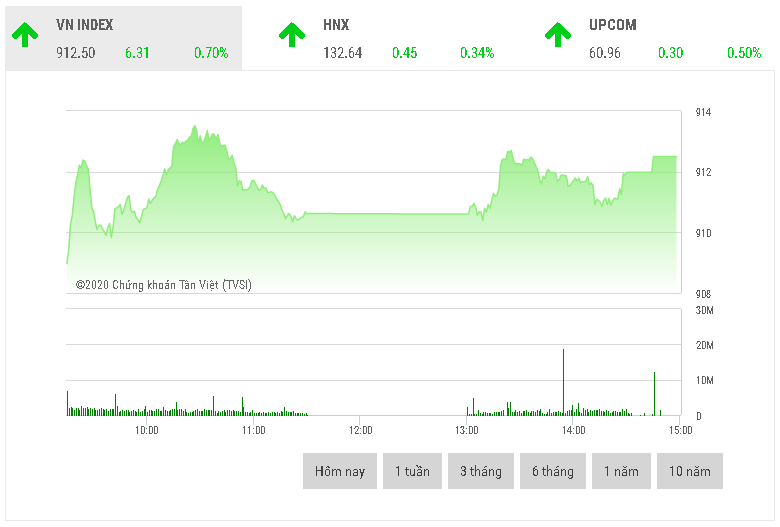Image resolution: width=780 pixels, height=527 pixels.
Task: Click the tall volume bar before 15:00
Action: [x=654, y=394]
